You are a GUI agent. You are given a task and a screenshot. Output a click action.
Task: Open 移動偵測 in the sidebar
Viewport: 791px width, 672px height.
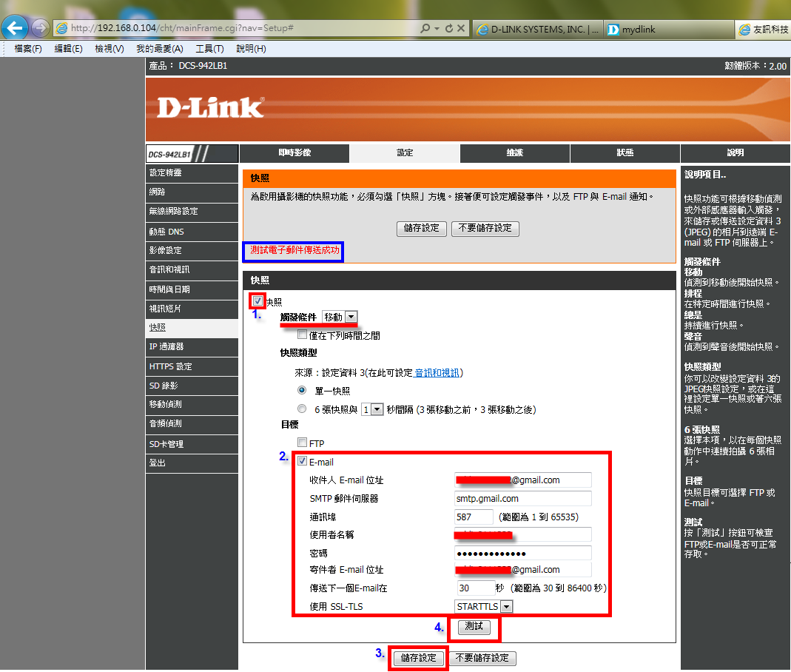[x=166, y=404]
